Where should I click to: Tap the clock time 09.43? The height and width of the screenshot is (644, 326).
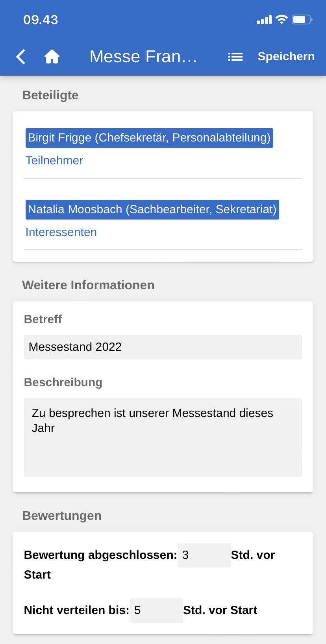click(41, 20)
